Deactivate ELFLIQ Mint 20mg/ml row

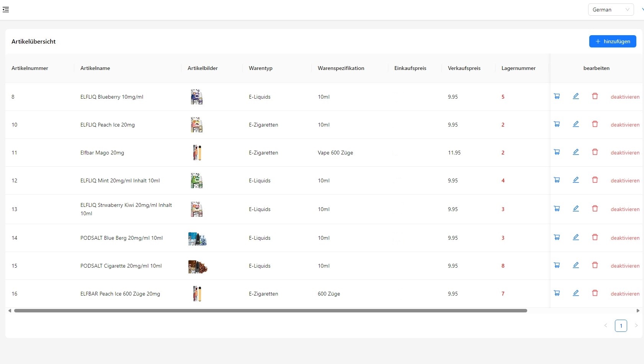pos(625,180)
